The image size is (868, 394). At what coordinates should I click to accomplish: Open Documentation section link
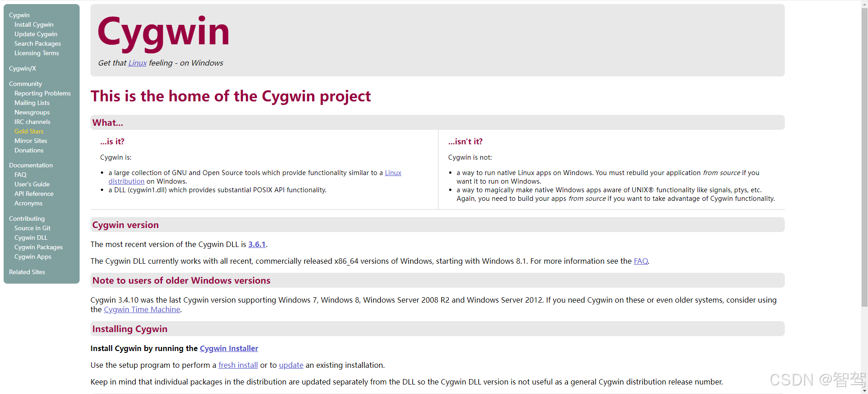(x=31, y=165)
